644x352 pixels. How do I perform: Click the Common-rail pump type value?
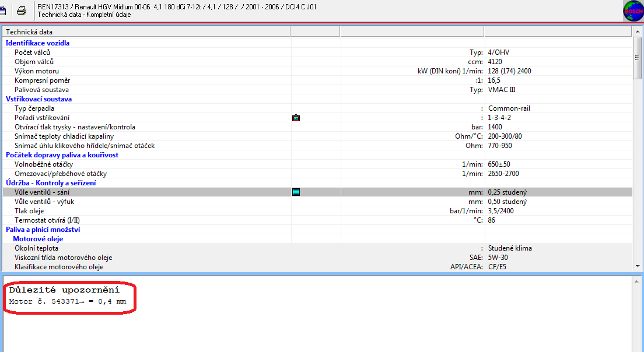point(509,108)
